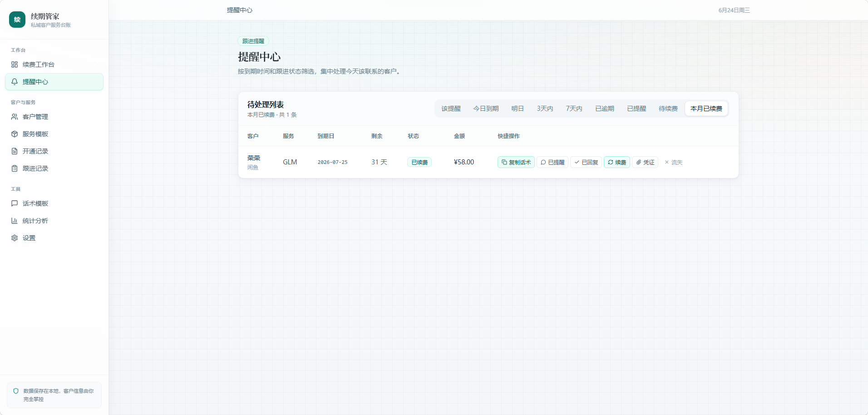Click amount ¥58.00
868x415 pixels.
pyautogui.click(x=464, y=162)
